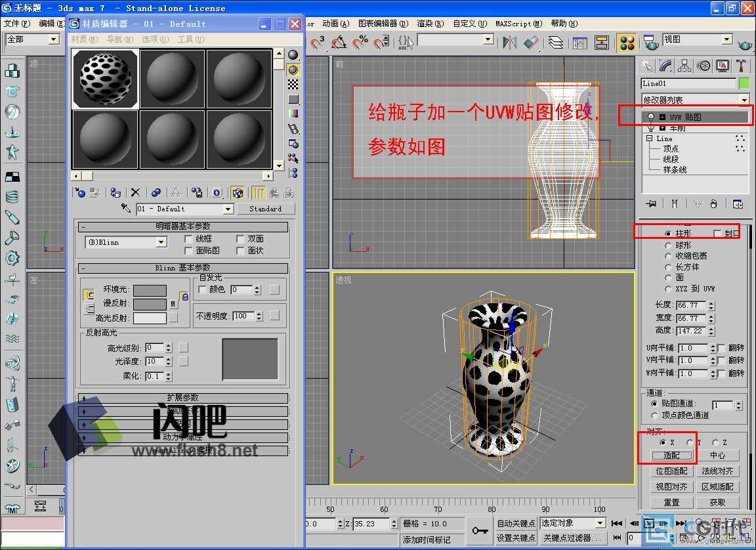756x550 pixels.
Task: Toggle checkered Background icon in Material Editor
Action: point(293,84)
